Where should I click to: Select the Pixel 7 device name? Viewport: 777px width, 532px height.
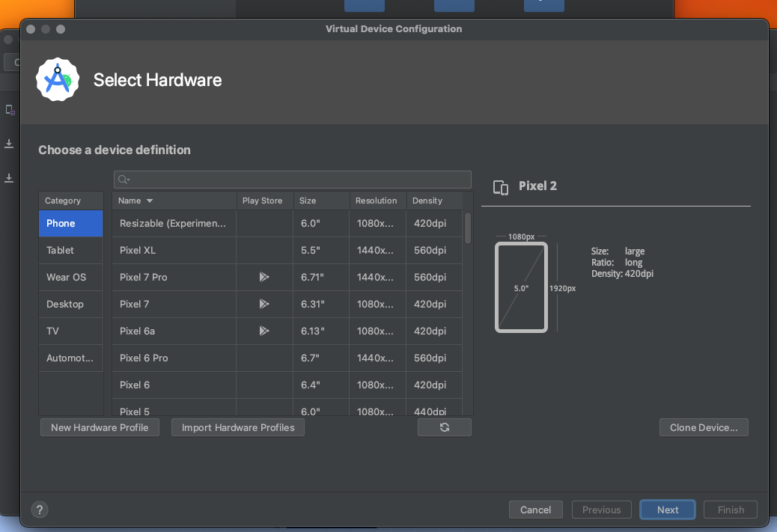pos(134,304)
